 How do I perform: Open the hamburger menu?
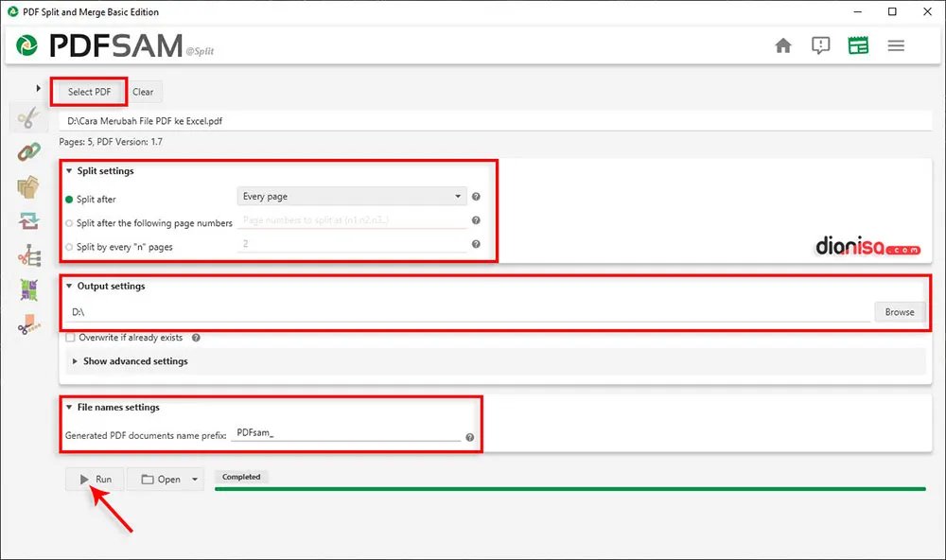click(896, 45)
